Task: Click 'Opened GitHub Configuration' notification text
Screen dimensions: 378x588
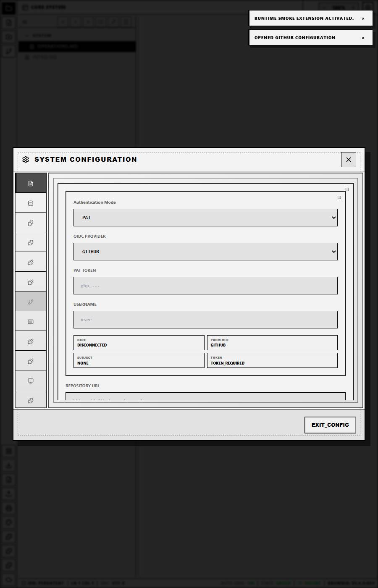Action: pos(295,38)
